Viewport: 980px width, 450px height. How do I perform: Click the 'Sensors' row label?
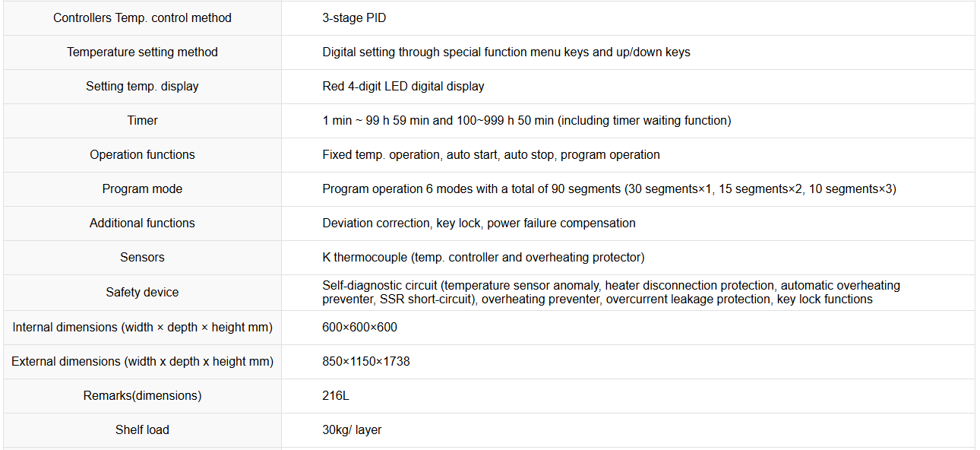click(142, 257)
